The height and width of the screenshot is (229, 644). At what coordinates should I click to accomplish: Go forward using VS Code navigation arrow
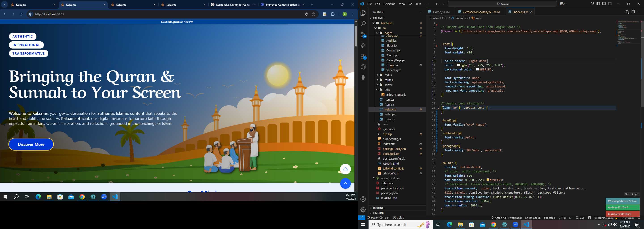(x=443, y=4)
